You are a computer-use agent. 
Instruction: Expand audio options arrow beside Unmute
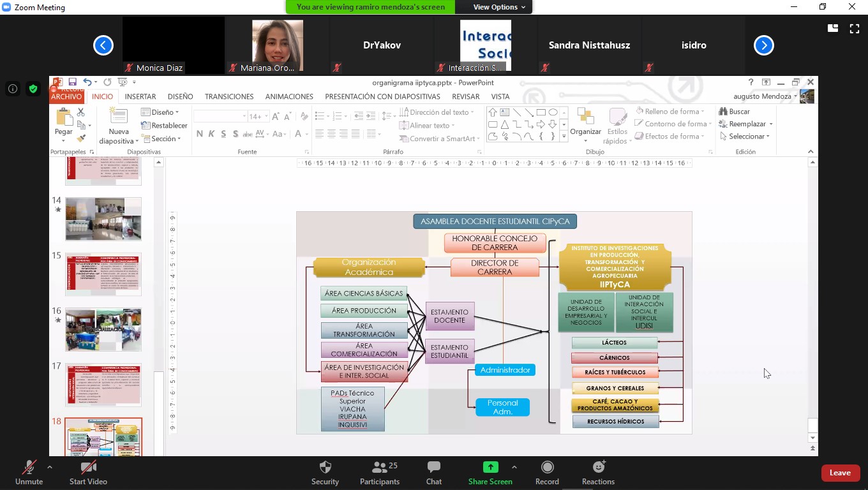[50, 467]
